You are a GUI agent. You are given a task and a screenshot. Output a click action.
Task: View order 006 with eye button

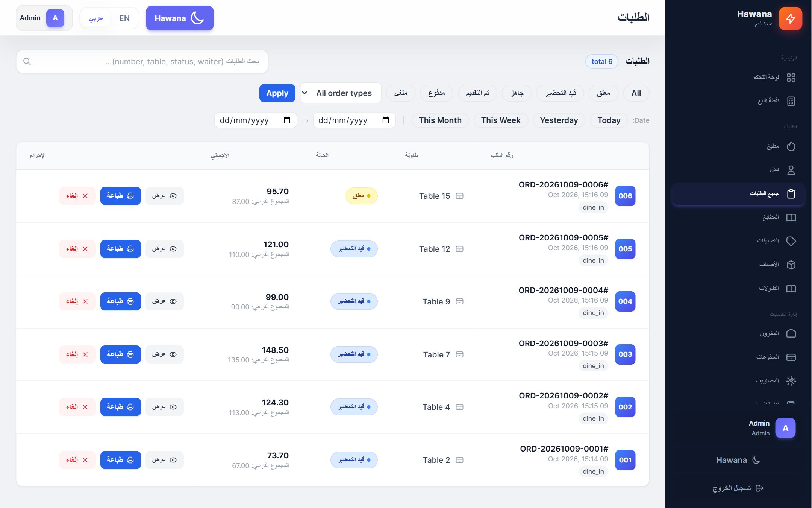tap(165, 196)
